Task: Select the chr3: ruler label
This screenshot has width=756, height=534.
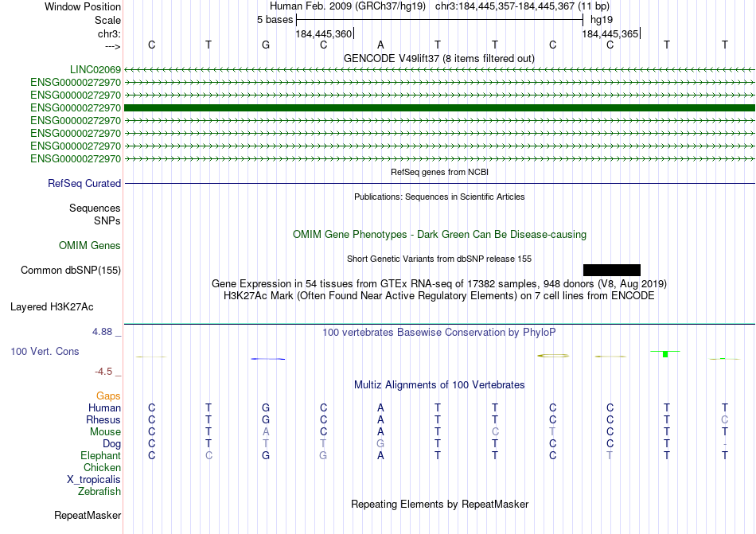Action: pos(109,33)
